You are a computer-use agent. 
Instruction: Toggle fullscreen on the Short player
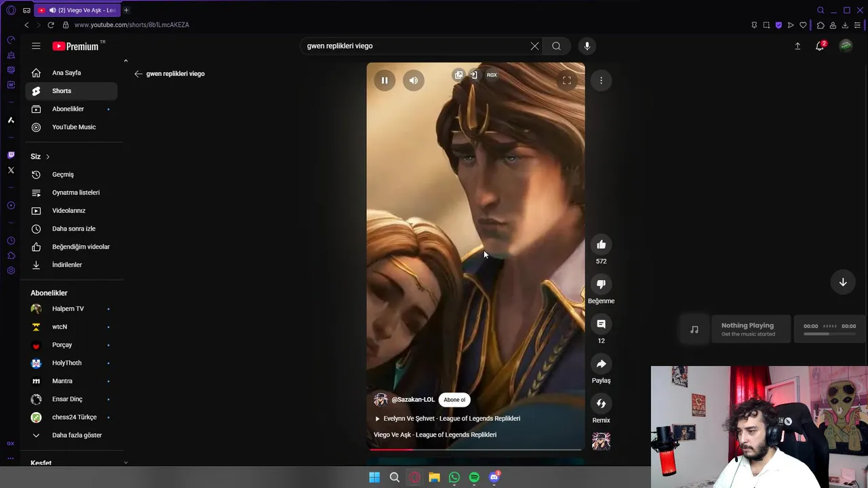click(x=567, y=81)
